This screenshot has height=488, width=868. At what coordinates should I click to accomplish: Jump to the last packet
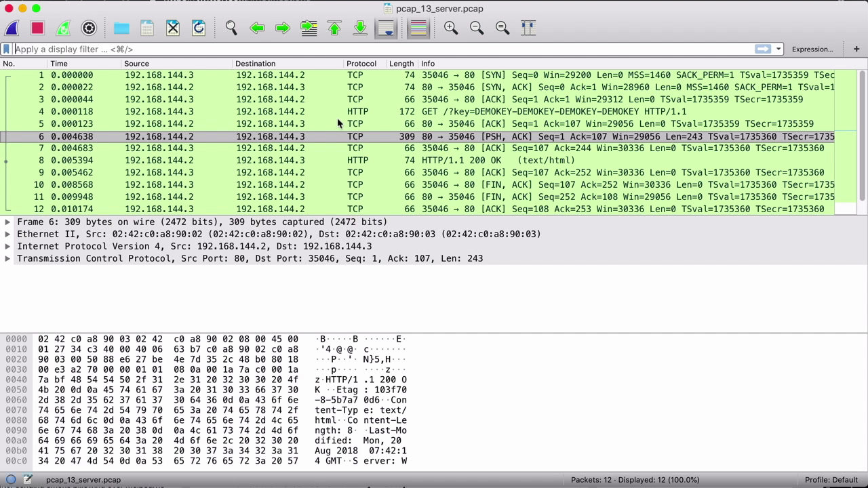coord(360,28)
